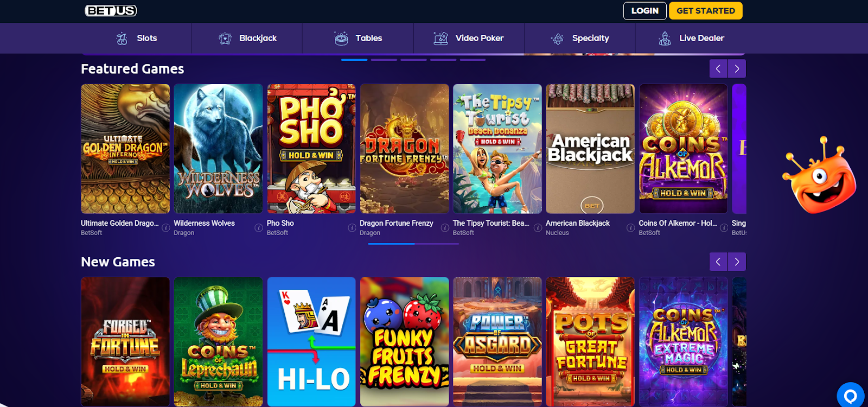The width and height of the screenshot is (868, 407).
Task: Open Dragon Fortune Frenzy game thumbnail
Action: 404,149
